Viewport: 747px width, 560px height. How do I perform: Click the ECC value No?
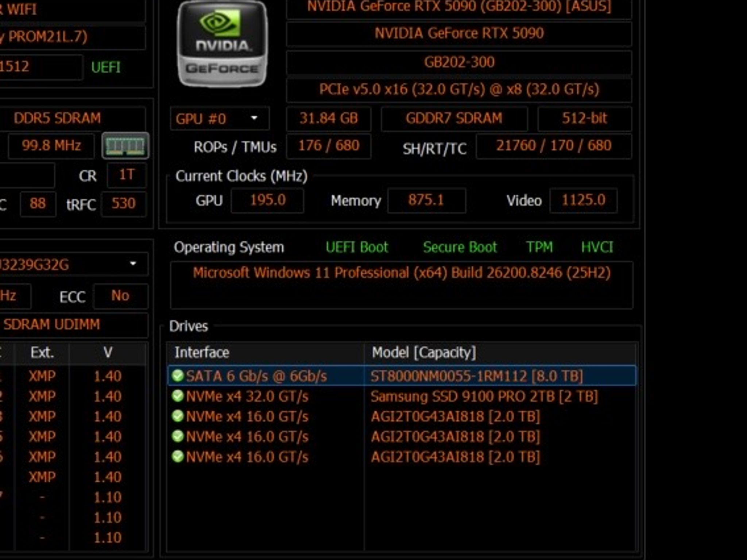(x=120, y=296)
